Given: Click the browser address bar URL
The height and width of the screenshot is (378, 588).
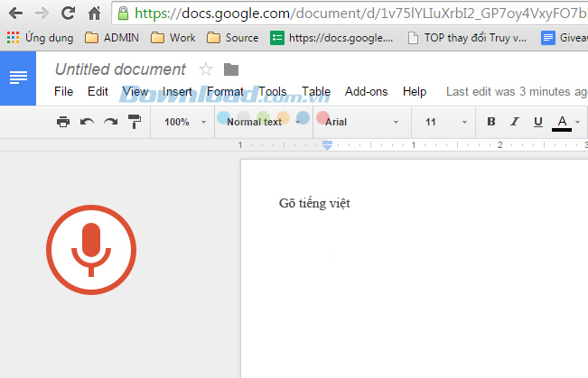Looking at the screenshot, I should click(x=360, y=14).
